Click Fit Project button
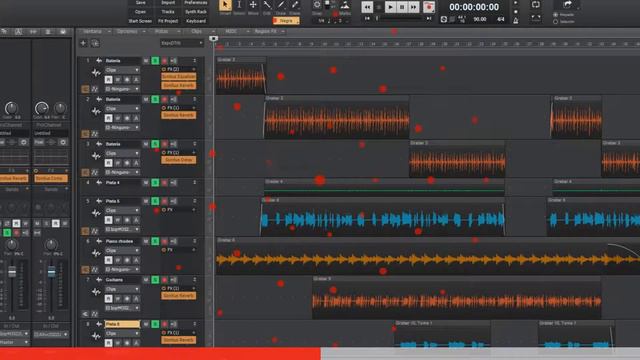Image resolution: width=640 pixels, height=360 pixels. 168,21
